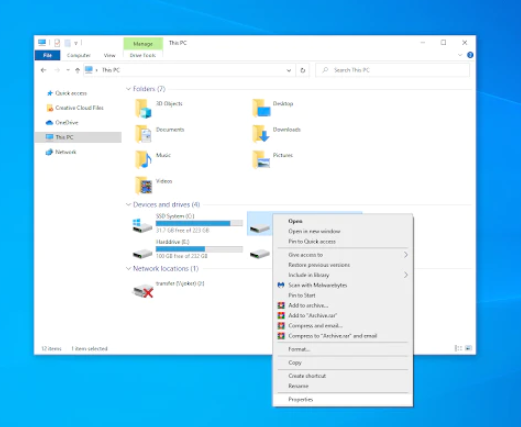Image resolution: width=521 pixels, height=427 pixels.
Task: Select Quick access in navigation pane
Action: 71,93
